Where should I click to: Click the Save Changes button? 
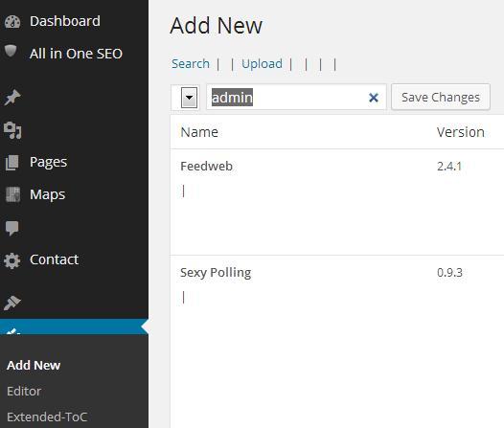[x=441, y=97]
